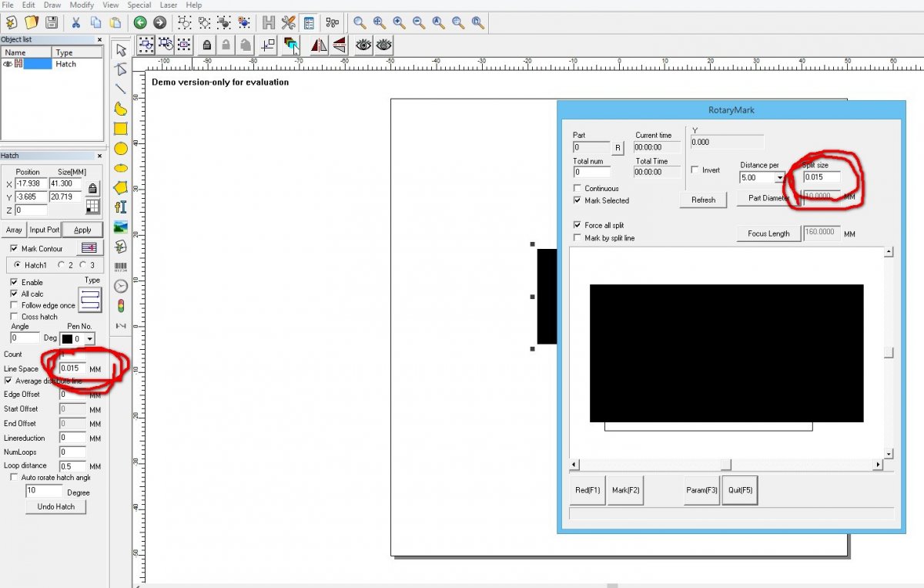Check the Continuous option in RotaryMark
This screenshot has height=588, width=924.
(x=578, y=188)
